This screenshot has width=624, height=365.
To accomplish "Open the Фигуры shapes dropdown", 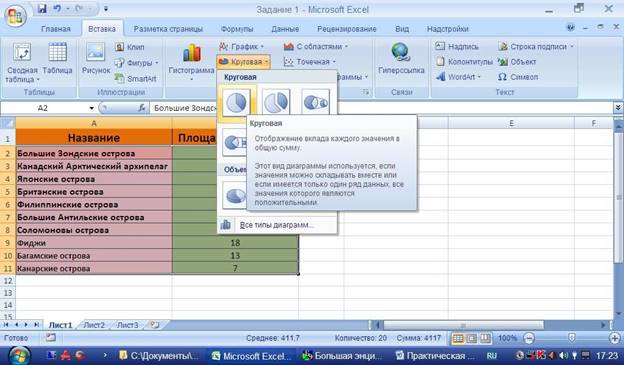I will pos(136,62).
